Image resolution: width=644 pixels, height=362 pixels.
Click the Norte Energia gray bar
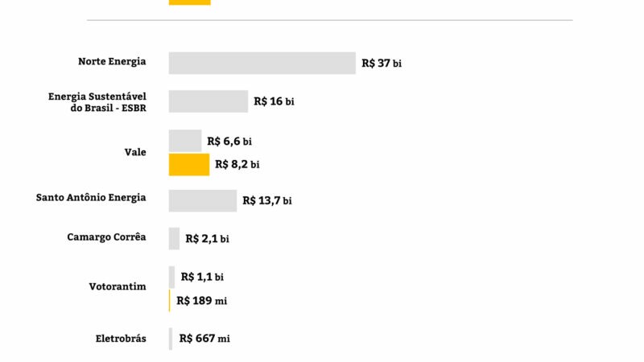pos(262,63)
